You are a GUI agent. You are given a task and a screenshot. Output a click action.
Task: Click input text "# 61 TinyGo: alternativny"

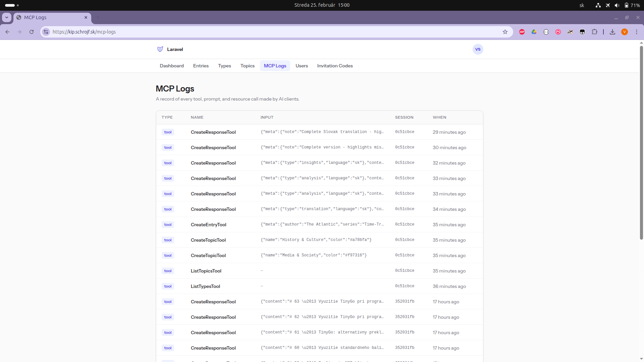click(322, 333)
